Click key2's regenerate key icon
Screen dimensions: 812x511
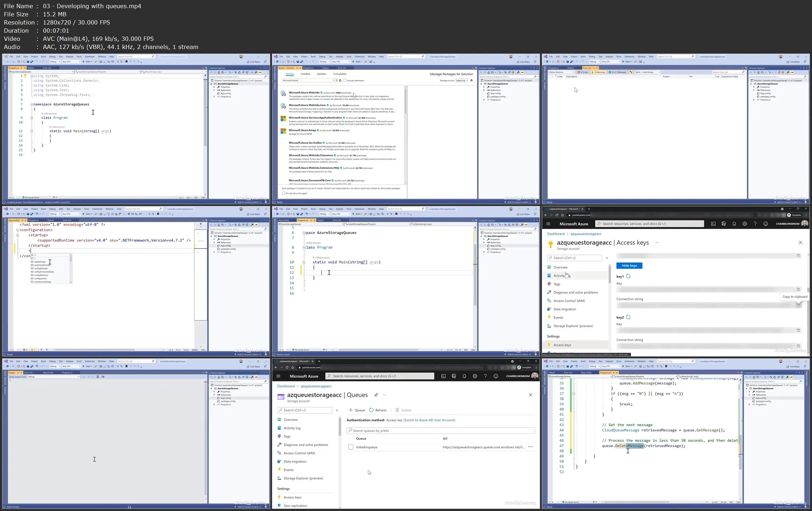[x=628, y=317]
